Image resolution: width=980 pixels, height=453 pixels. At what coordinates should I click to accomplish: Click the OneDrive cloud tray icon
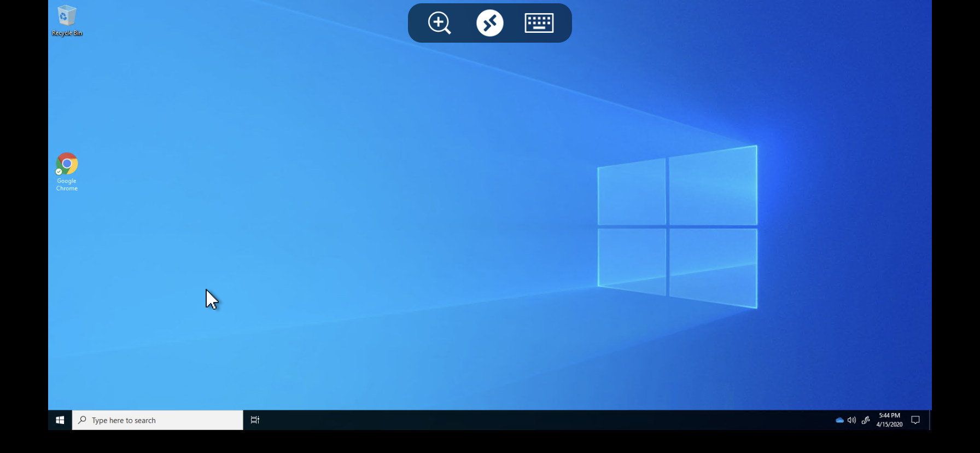tap(839, 420)
